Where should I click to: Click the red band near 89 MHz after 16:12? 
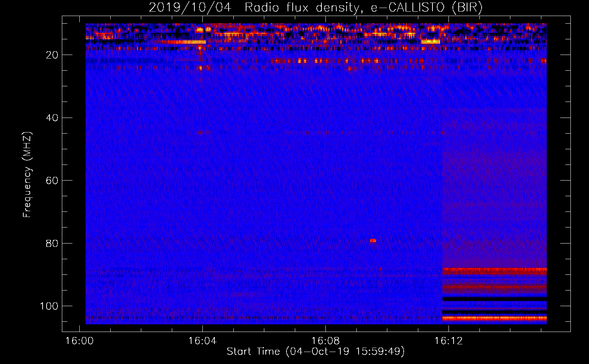pos(494,271)
